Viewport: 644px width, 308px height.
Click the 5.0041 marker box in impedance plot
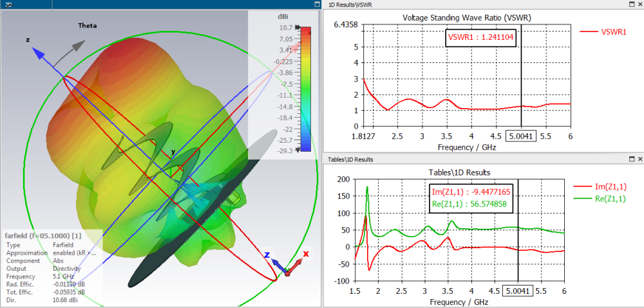(x=518, y=291)
